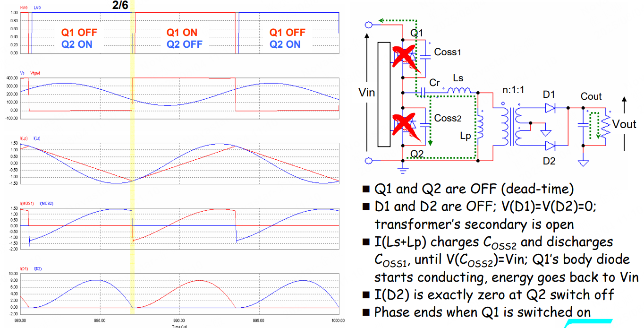Screen dimensions: 644x328
Task: Click the blue Q2 OFF annotation
Action: point(184,44)
